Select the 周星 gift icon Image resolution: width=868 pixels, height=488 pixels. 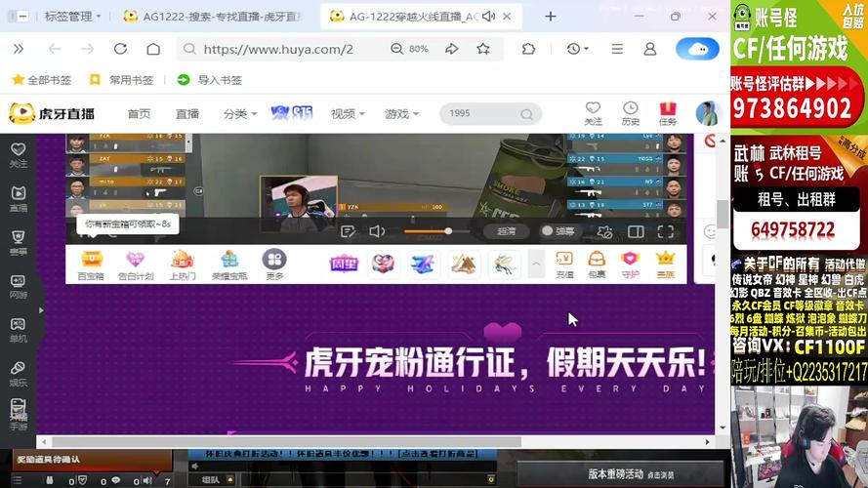[x=344, y=264]
